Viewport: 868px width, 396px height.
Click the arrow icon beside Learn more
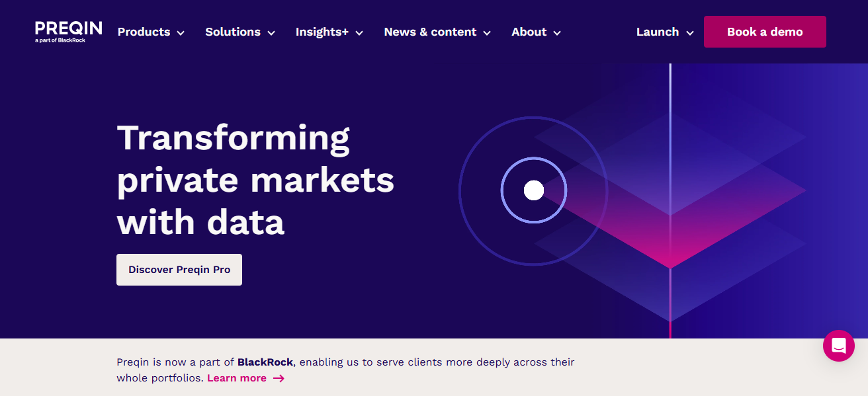click(279, 379)
